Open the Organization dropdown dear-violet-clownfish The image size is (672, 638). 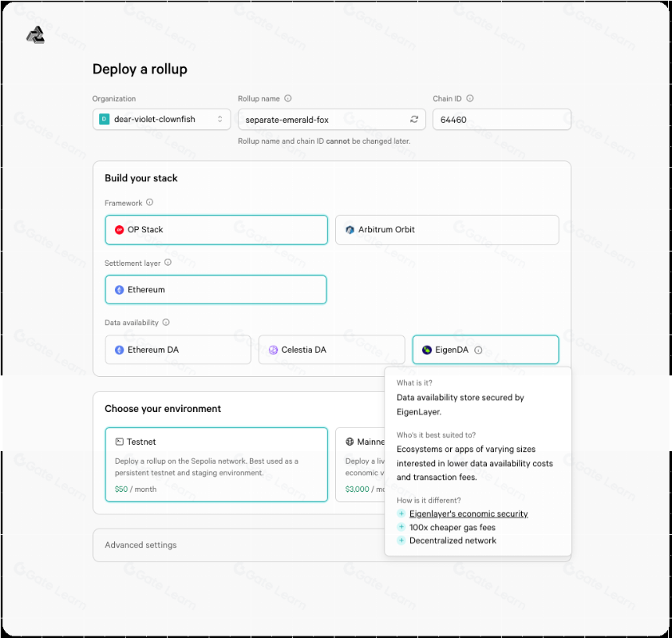click(162, 119)
